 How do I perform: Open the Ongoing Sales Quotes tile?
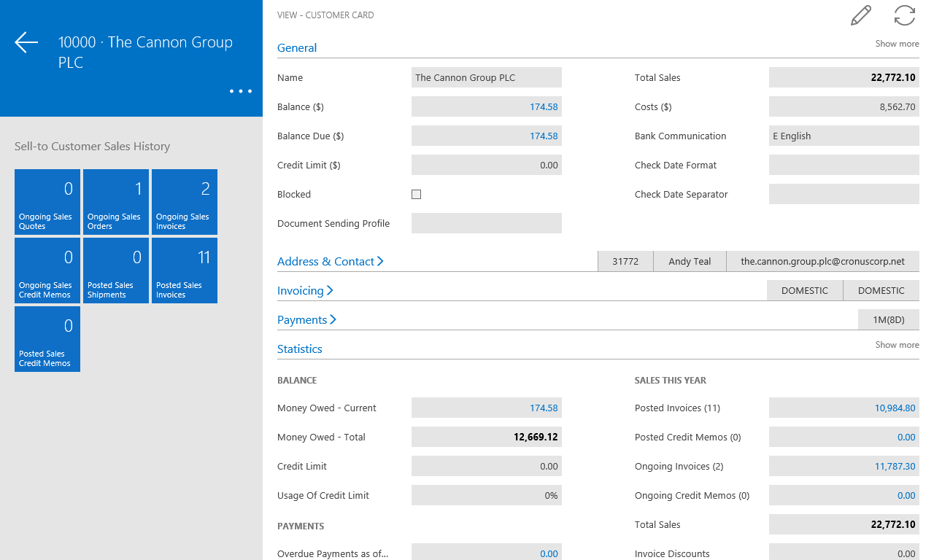[47, 202]
